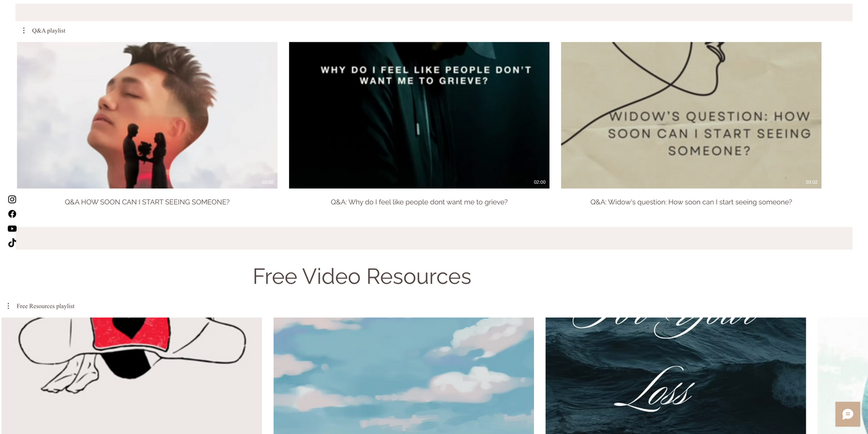Click the Q&A playlist label
The width and height of the screenshot is (868, 434).
coord(49,31)
